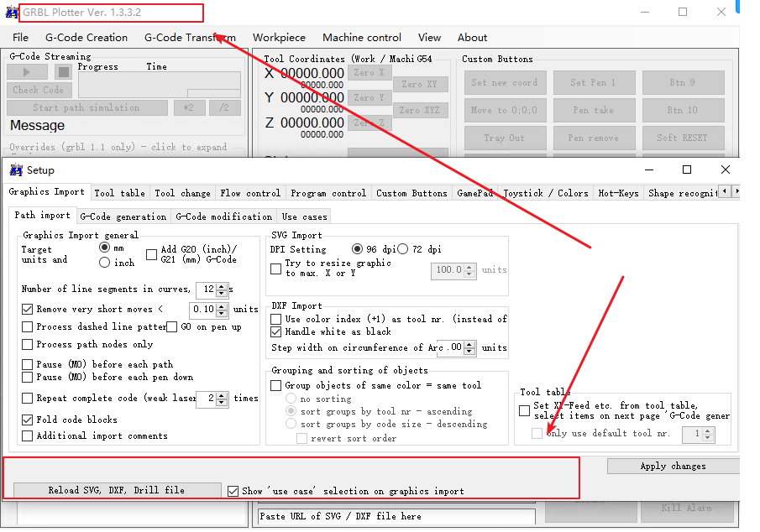Click the Paste URL of SVG/DXF field
The height and width of the screenshot is (532, 760).
point(396,516)
